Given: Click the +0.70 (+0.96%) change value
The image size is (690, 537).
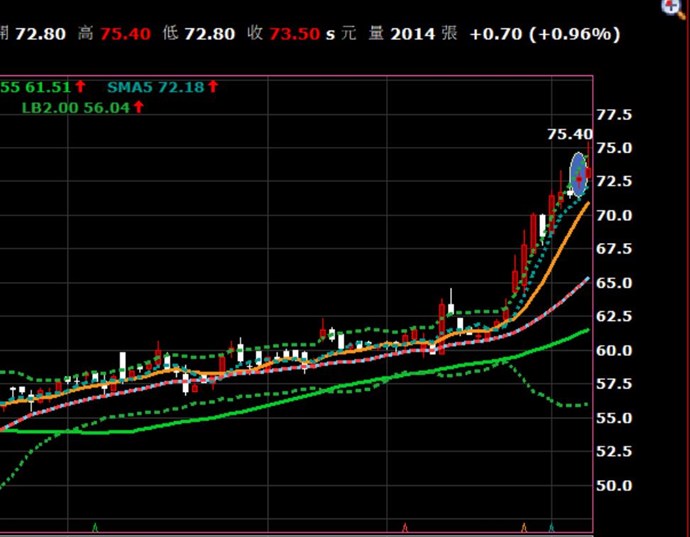Looking at the screenshot, I should [545, 34].
